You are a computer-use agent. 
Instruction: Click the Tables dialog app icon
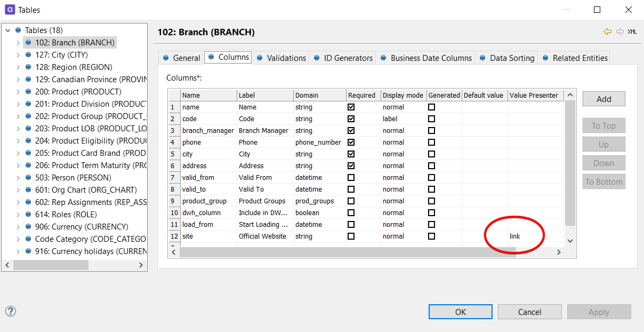(10, 10)
